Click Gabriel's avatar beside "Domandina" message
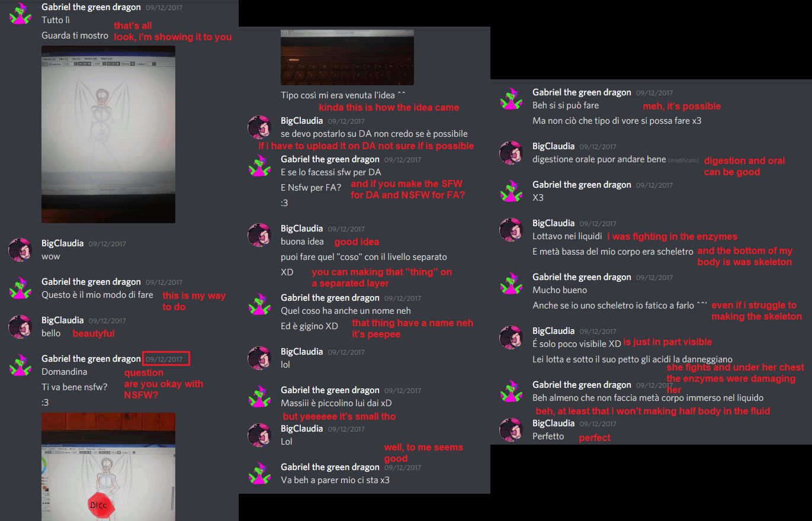Viewport: 812px width, 521px height. point(20,365)
